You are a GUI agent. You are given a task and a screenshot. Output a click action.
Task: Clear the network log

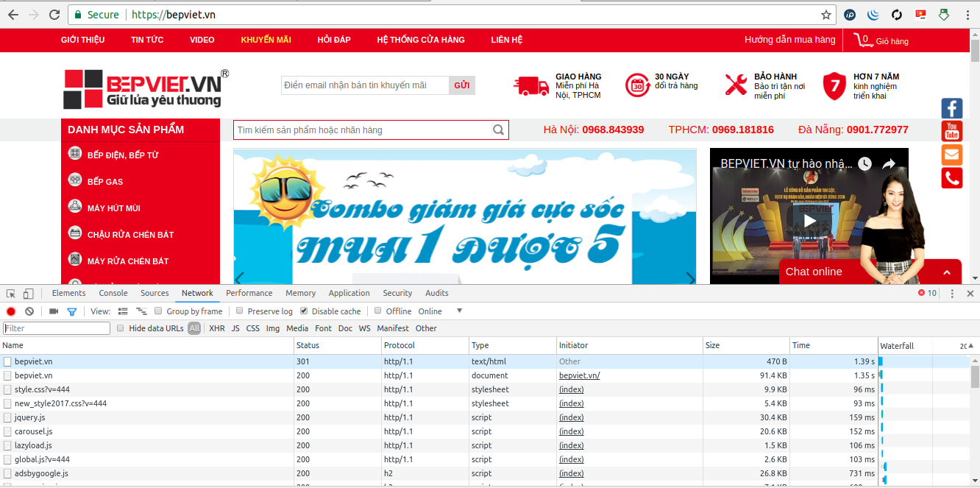[29, 311]
